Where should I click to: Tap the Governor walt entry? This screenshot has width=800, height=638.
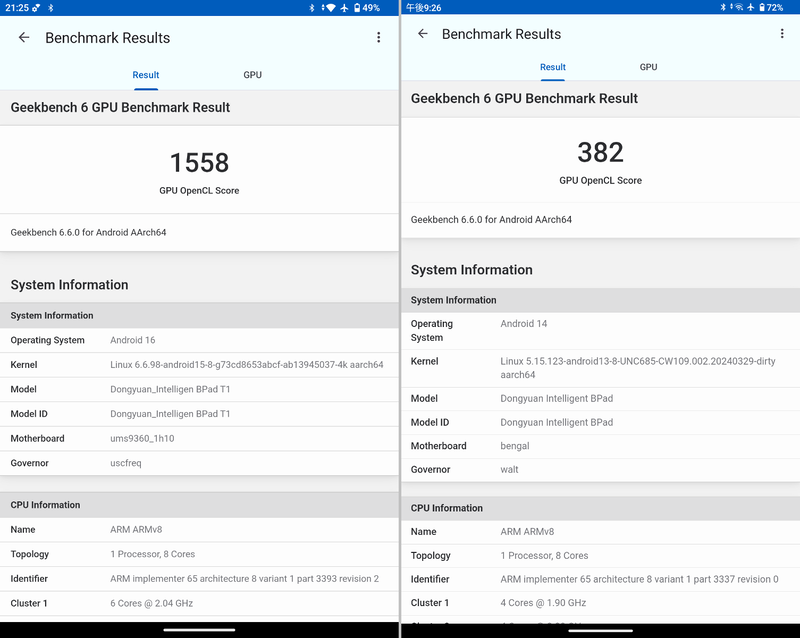pos(600,468)
